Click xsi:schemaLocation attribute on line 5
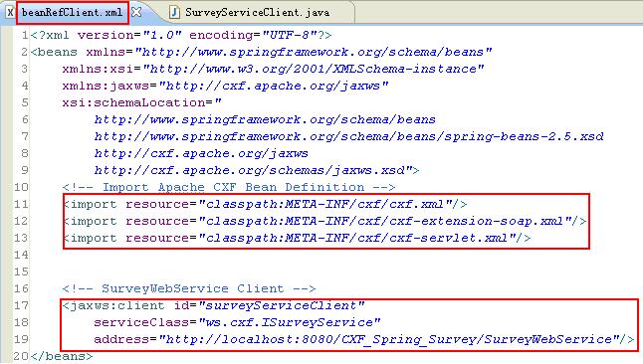 (141, 102)
